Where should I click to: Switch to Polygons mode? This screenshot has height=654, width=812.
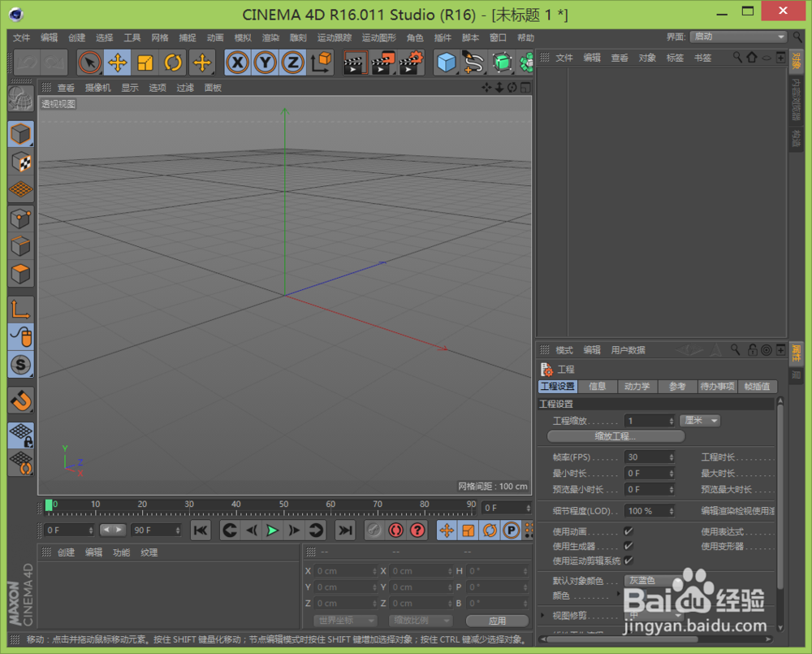tap(21, 274)
